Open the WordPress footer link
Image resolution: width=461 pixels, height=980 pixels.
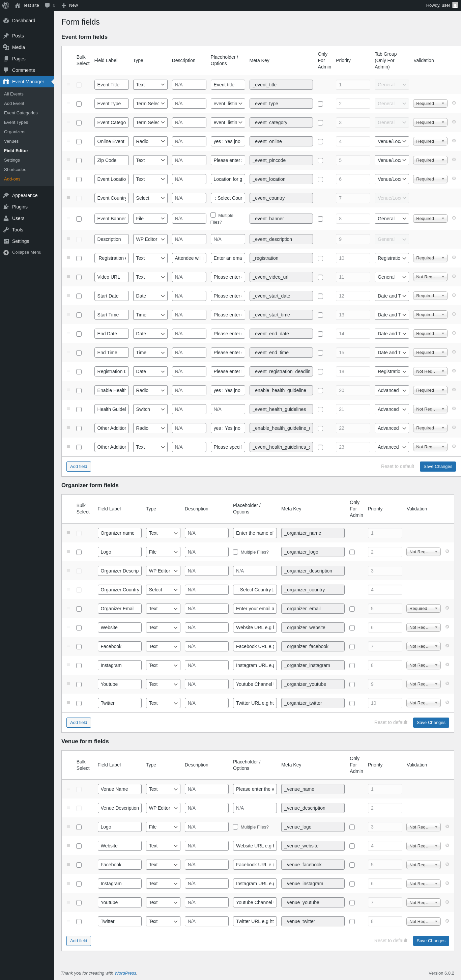[x=125, y=973]
